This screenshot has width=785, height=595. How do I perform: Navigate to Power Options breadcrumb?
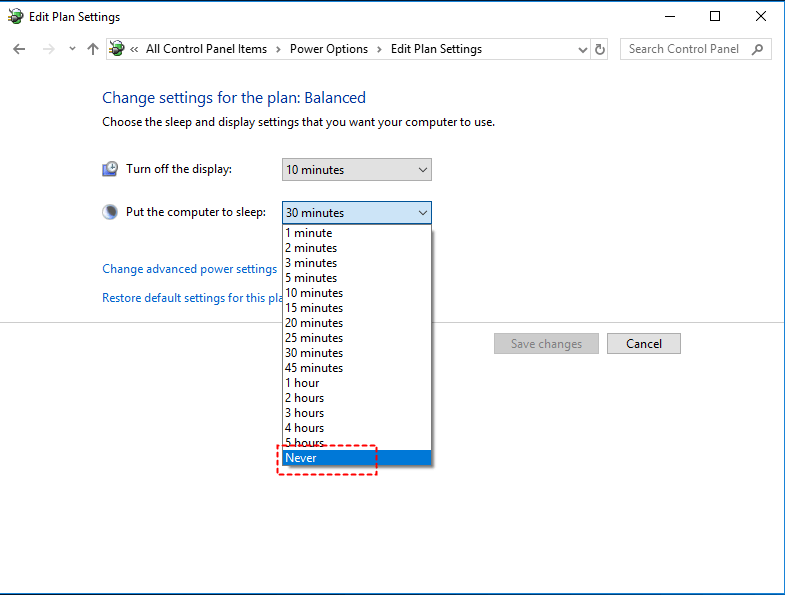coord(328,49)
